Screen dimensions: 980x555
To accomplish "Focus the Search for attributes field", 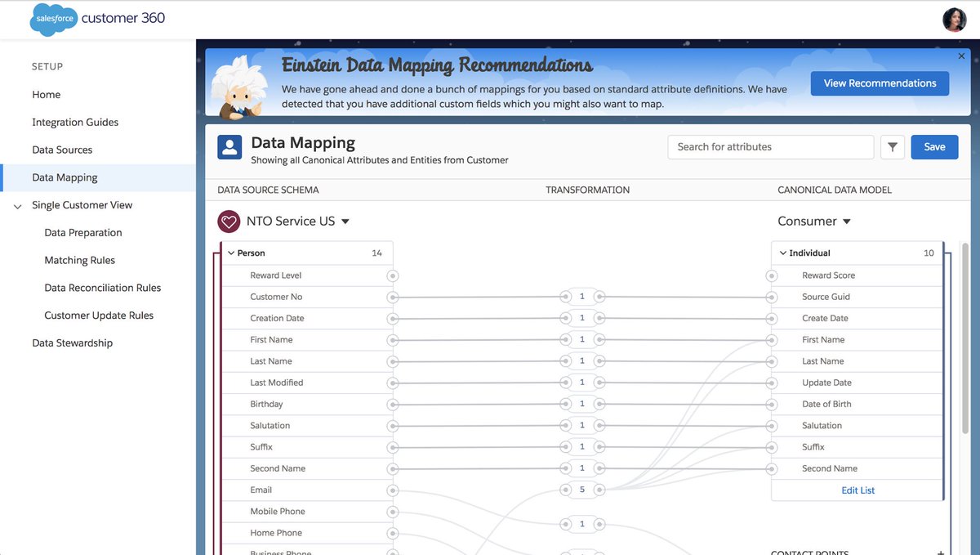I will pyautogui.click(x=771, y=147).
